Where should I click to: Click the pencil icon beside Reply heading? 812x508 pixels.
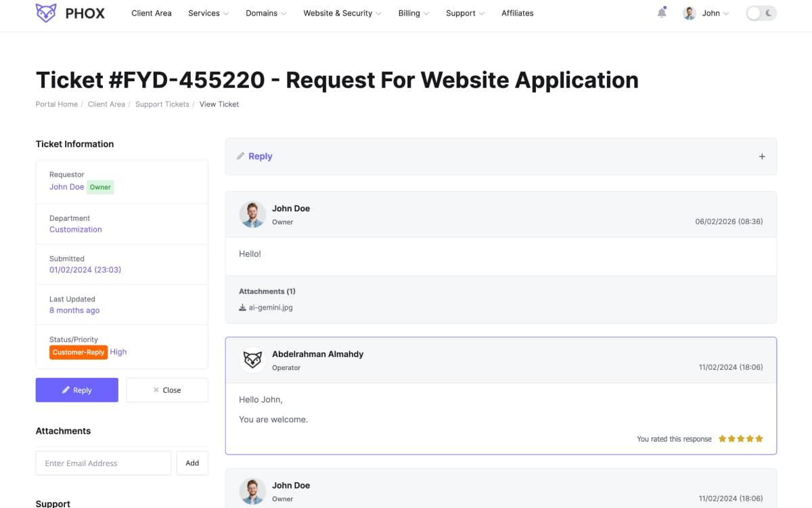coord(240,156)
